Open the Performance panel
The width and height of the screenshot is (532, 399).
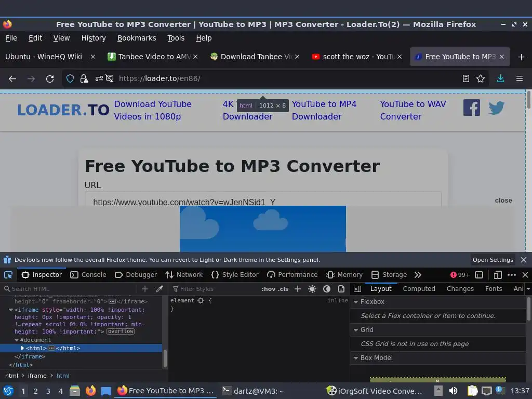tap(292, 275)
